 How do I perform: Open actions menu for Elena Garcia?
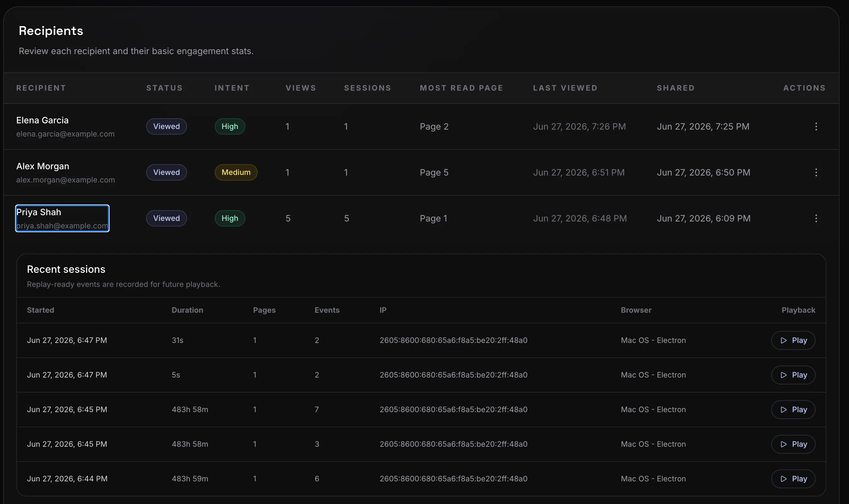click(816, 126)
